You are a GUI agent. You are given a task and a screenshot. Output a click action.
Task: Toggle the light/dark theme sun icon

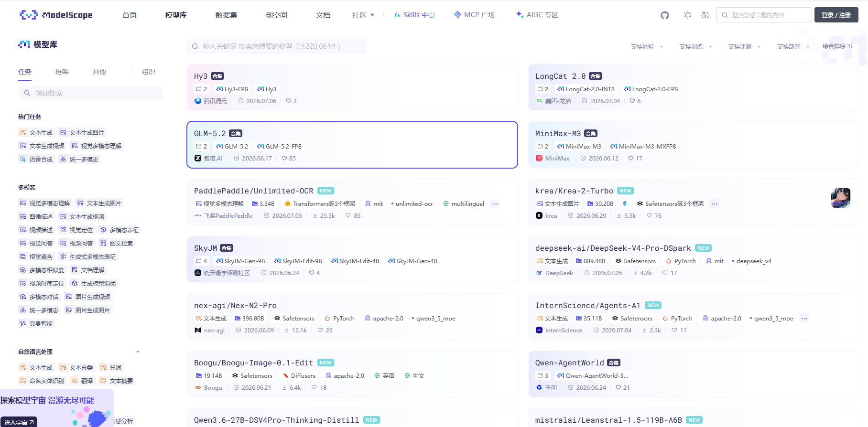point(688,15)
